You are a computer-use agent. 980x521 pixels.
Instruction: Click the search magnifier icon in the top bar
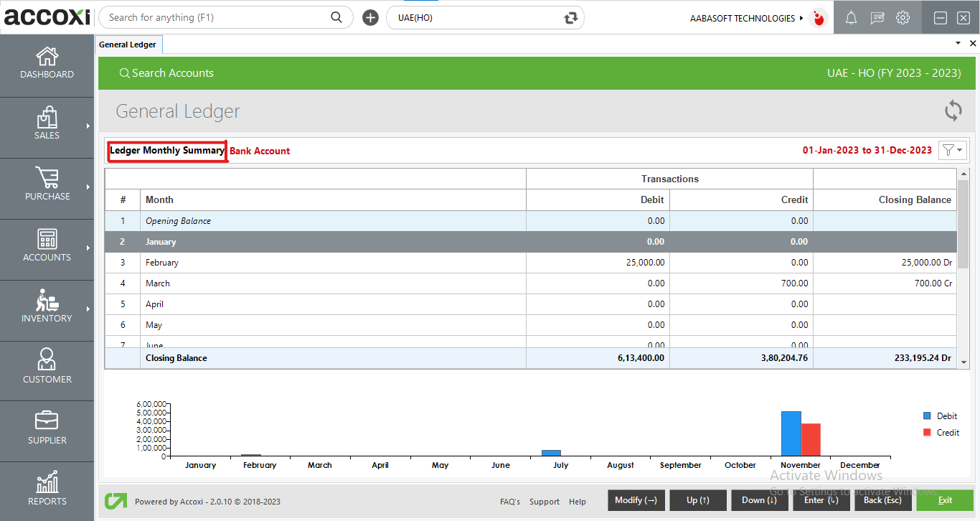[336, 17]
